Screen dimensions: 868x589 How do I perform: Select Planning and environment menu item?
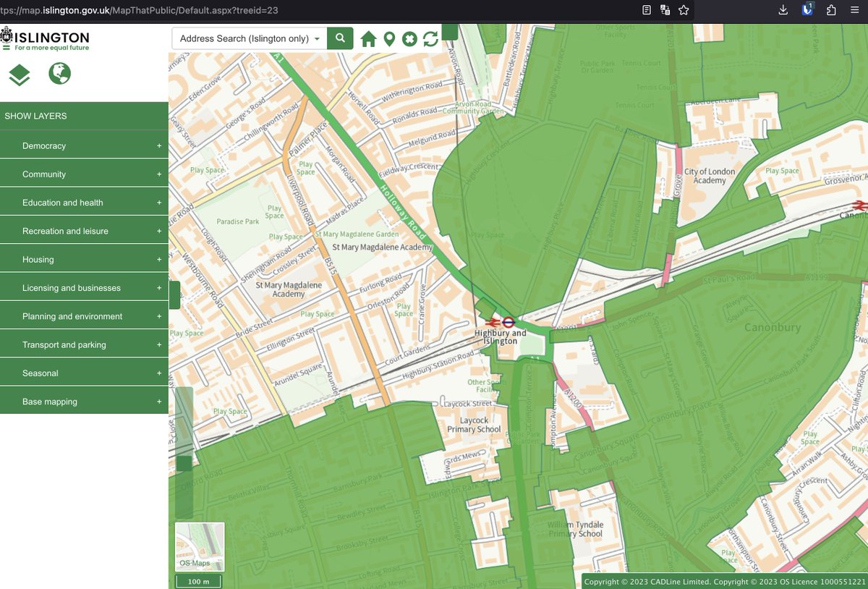coord(84,316)
